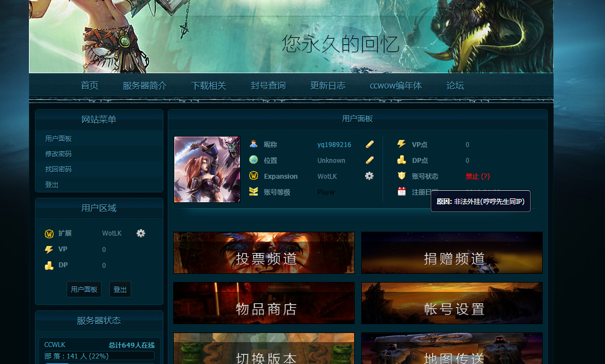Go to the 封号查询 page
This screenshot has height=364, width=605.
(268, 86)
